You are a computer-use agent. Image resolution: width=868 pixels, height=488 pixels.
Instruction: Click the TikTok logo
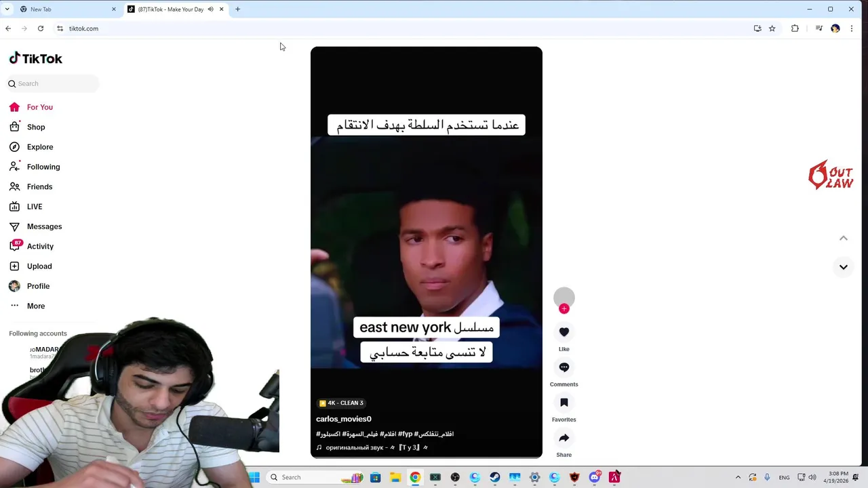35,58
